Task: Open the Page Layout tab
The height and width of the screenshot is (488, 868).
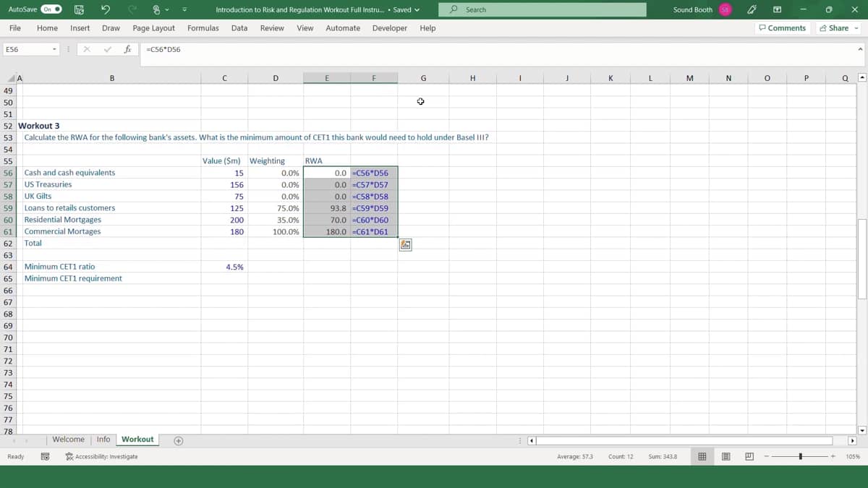Action: coord(153,28)
